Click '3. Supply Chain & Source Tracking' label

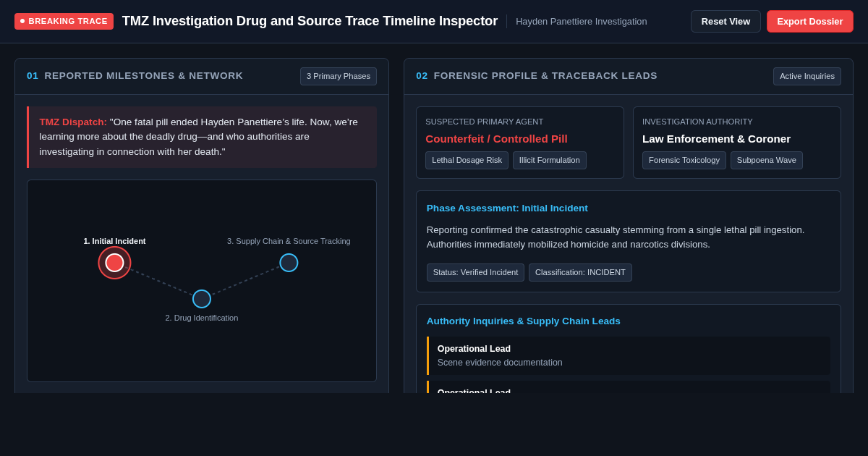289,241
